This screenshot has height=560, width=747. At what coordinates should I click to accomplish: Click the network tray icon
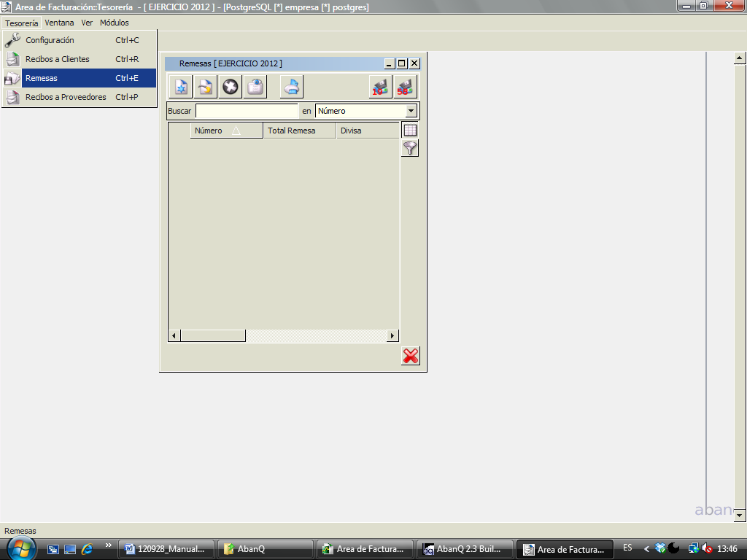tap(694, 548)
